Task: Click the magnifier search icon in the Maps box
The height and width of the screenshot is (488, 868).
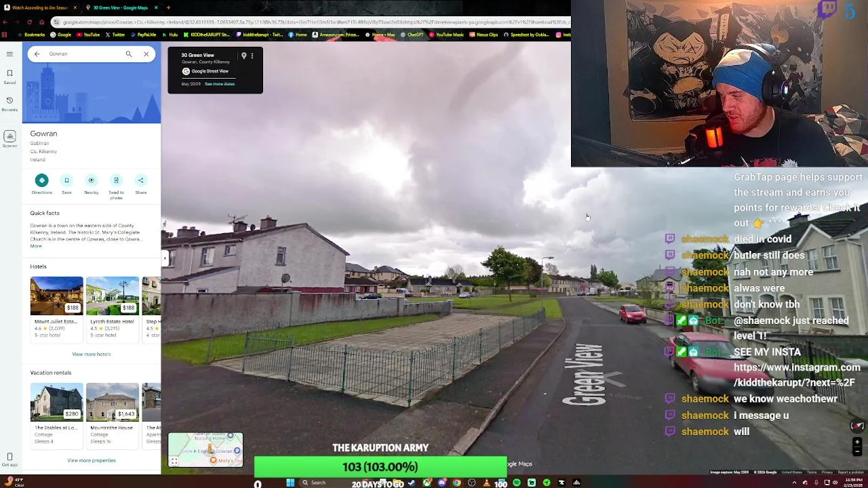Action: coord(128,54)
